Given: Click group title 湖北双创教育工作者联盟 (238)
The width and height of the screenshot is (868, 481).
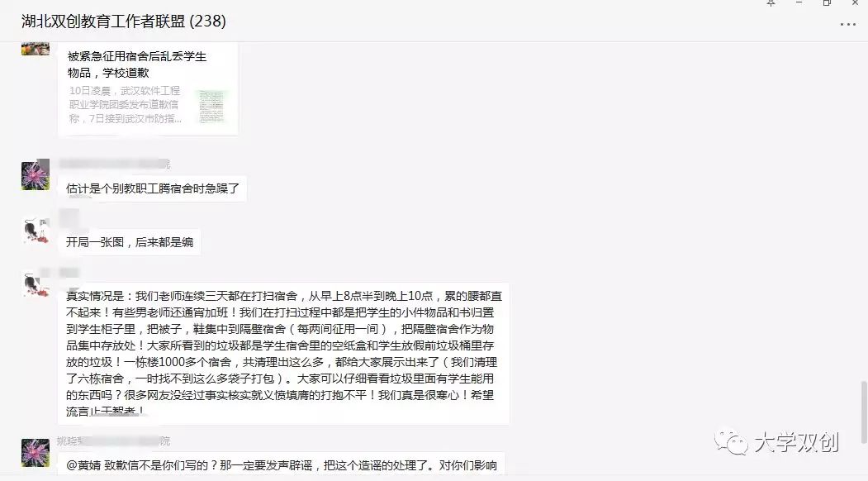Looking at the screenshot, I should [123, 21].
